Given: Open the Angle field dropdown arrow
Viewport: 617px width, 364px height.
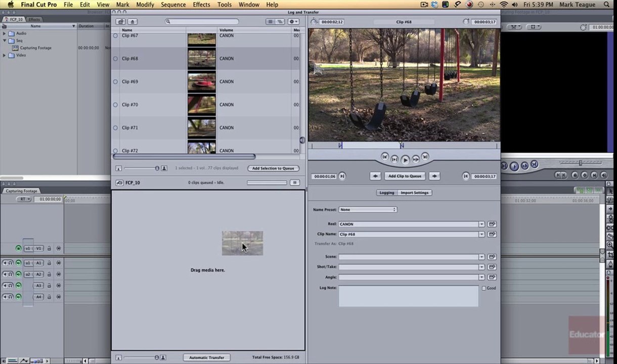Looking at the screenshot, I should pyautogui.click(x=481, y=277).
